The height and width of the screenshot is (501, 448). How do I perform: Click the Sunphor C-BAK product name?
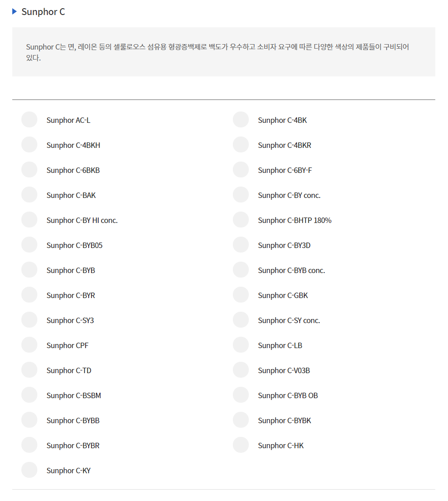(71, 196)
